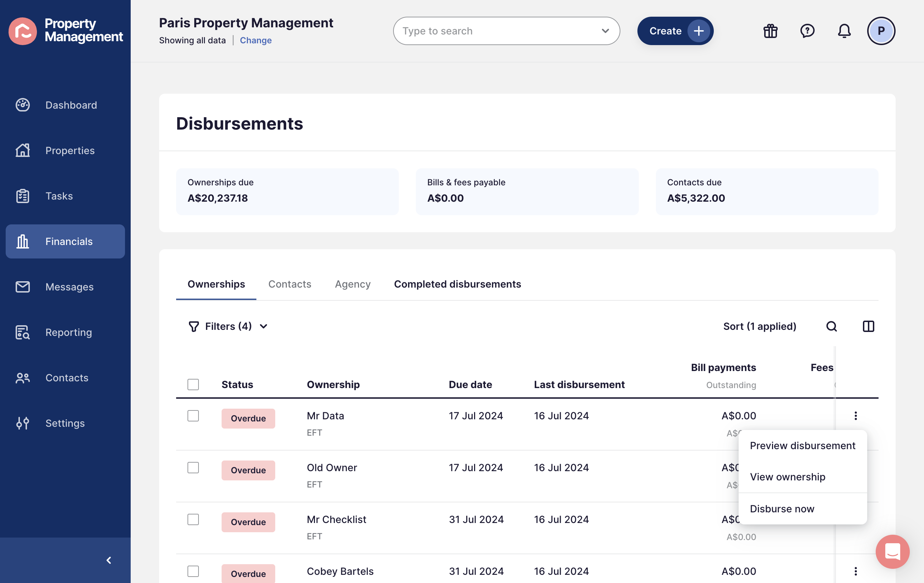Click the Property Management logo icon

(x=23, y=31)
